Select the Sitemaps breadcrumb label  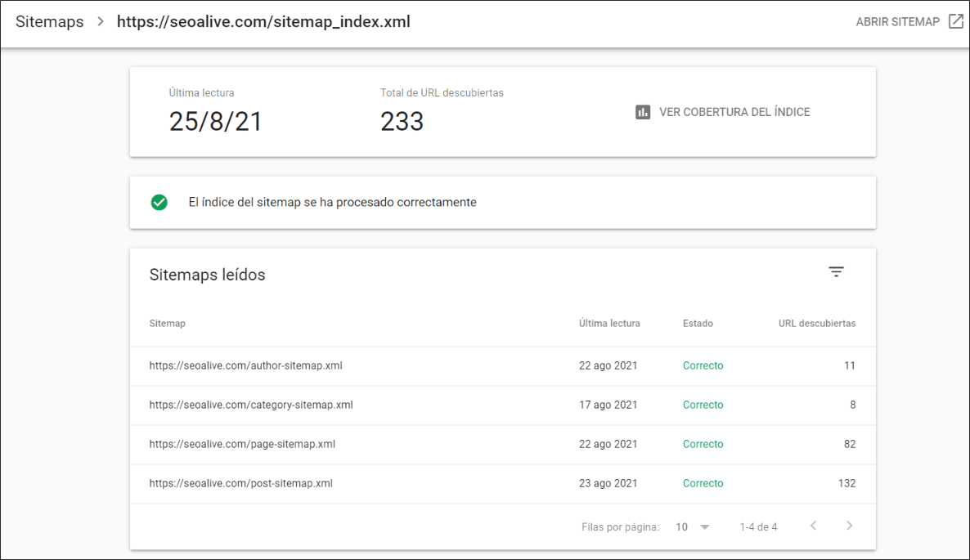click(x=49, y=21)
